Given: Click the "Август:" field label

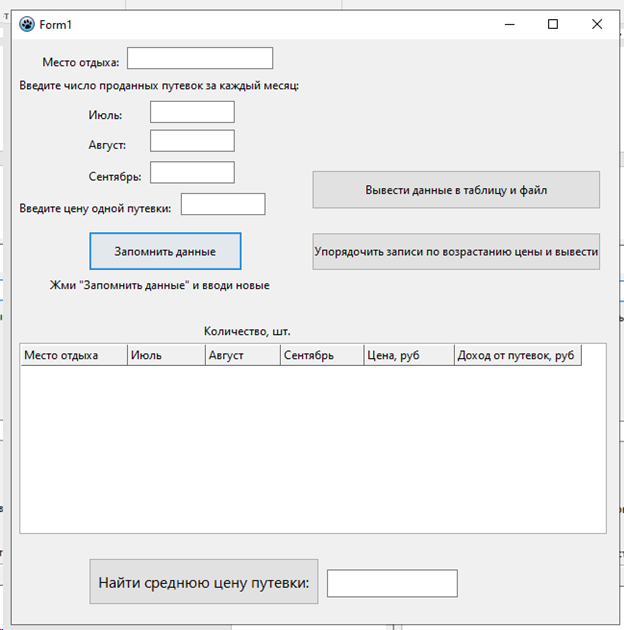Looking at the screenshot, I should [107, 145].
